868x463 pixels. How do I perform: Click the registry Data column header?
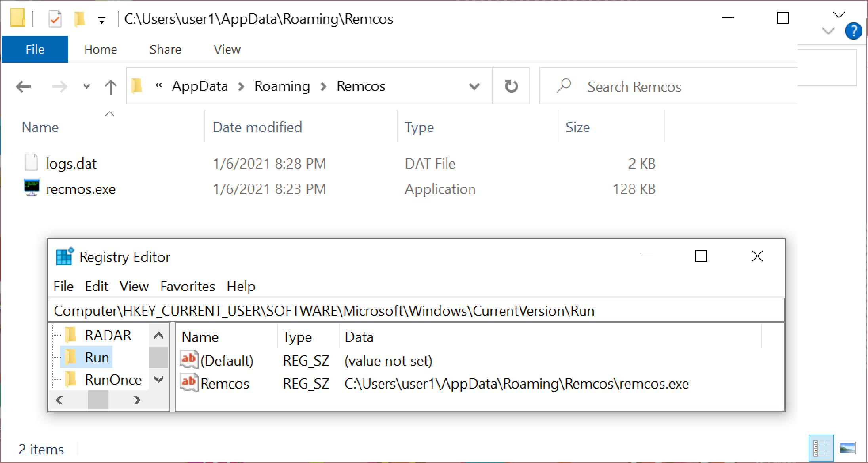pyautogui.click(x=359, y=337)
